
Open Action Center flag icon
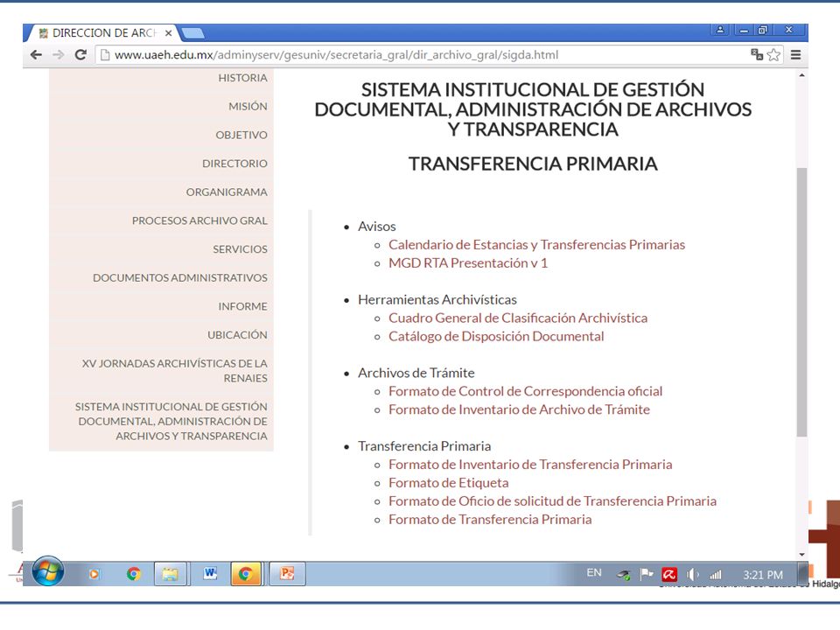tap(647, 575)
